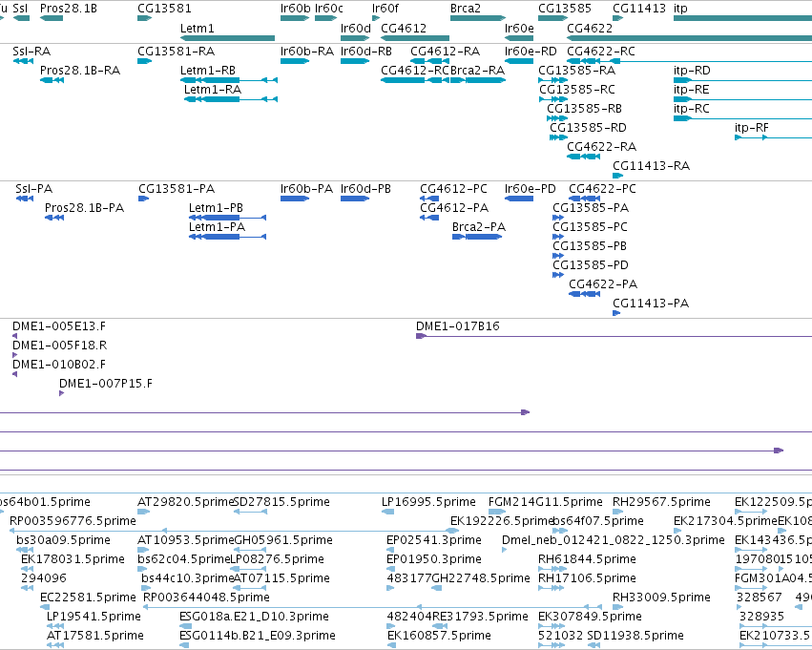This screenshot has width=812, height=650.
Task: Click transcript CG4612-RA
Action: 446,52
